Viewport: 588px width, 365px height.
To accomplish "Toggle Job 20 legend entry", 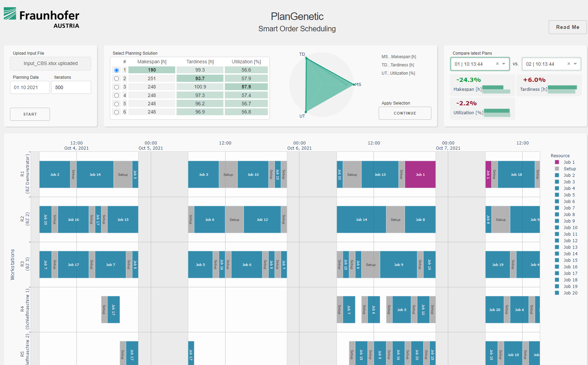I will [x=566, y=293].
